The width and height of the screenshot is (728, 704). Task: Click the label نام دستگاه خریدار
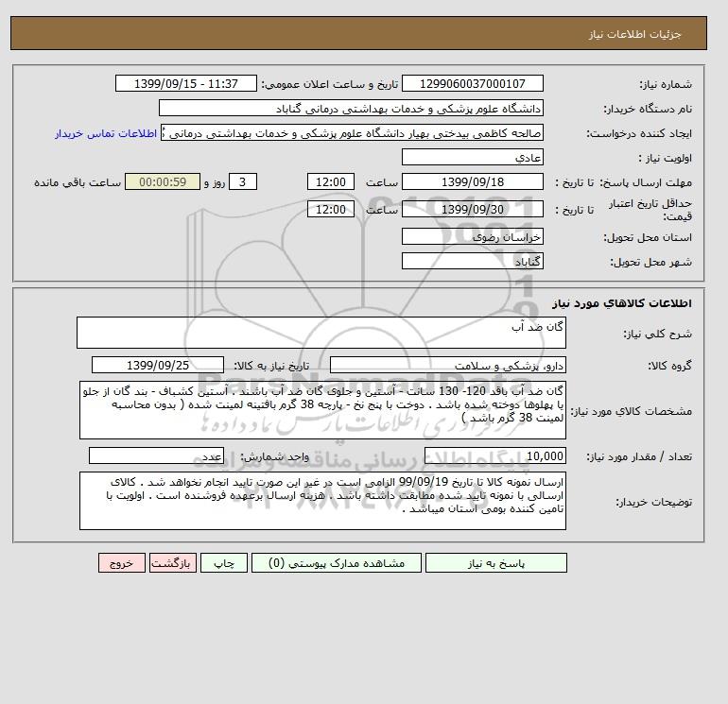coord(648,109)
